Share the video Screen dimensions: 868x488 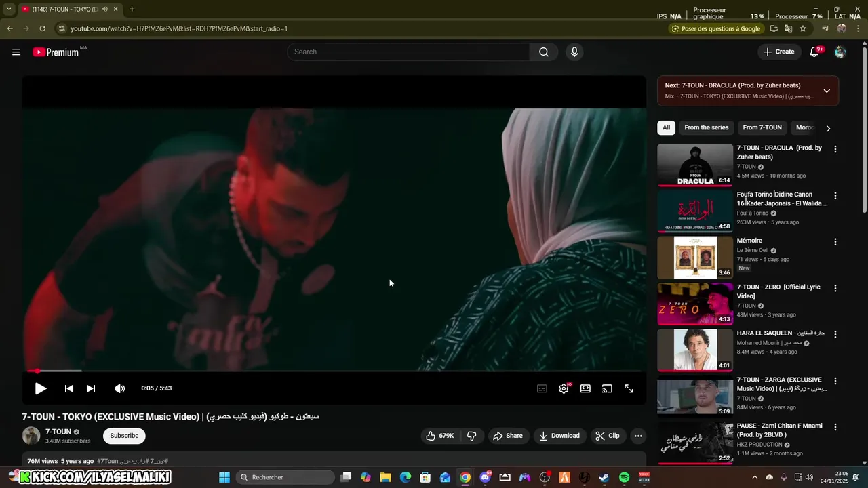pos(508,436)
